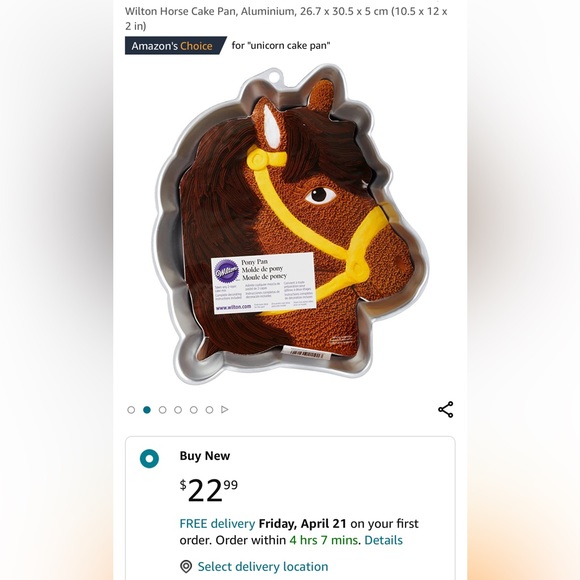580x580 pixels.
Task: Click the location pin icon
Action: tap(186, 567)
